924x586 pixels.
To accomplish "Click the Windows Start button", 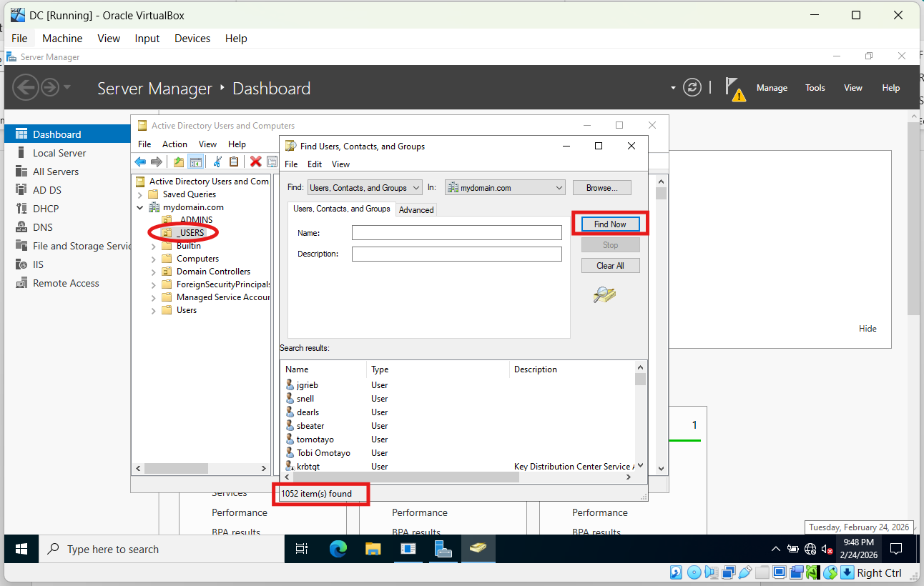I will pos(21,549).
